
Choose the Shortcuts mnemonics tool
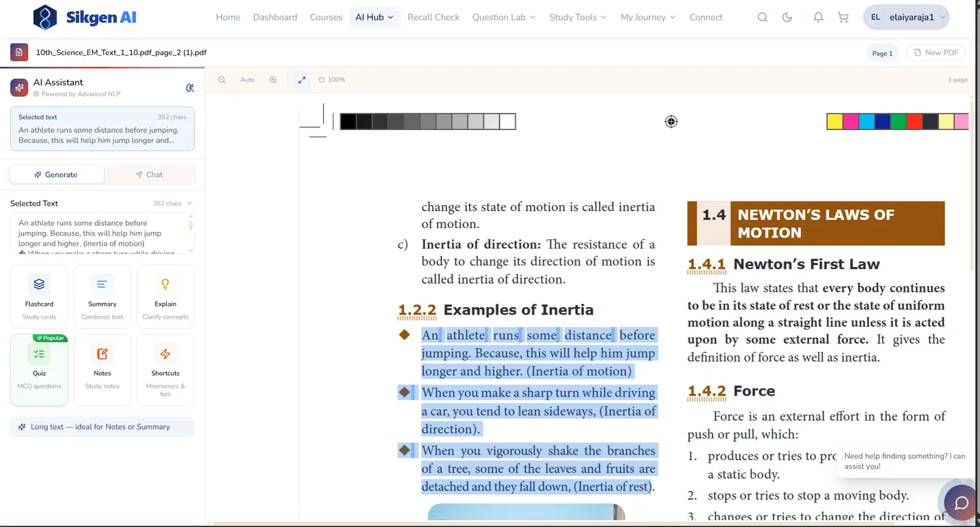165,370
